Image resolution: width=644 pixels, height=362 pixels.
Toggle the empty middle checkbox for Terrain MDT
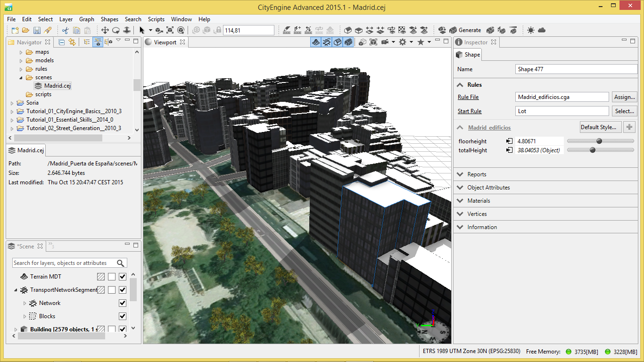[x=112, y=277]
